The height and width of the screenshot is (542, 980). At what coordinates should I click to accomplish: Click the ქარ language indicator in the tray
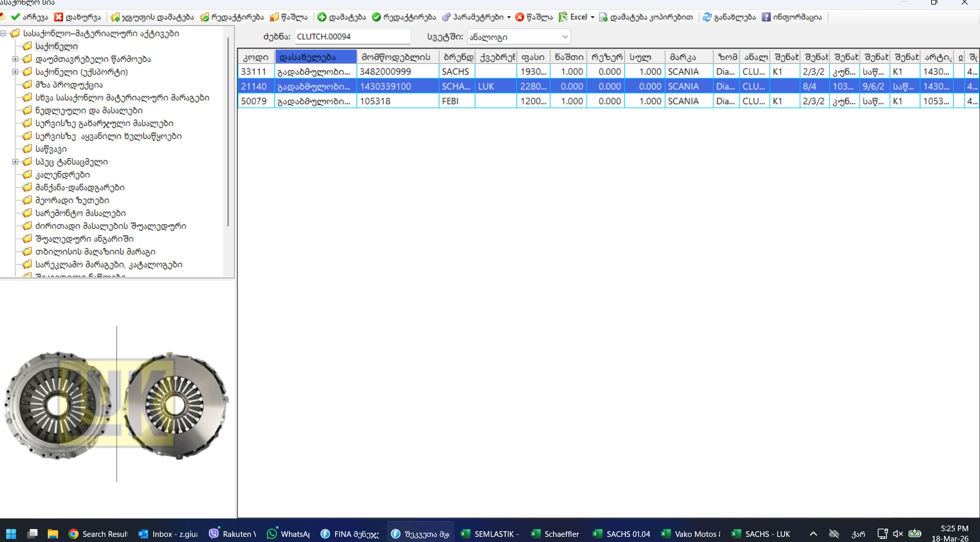pyautogui.click(x=858, y=534)
